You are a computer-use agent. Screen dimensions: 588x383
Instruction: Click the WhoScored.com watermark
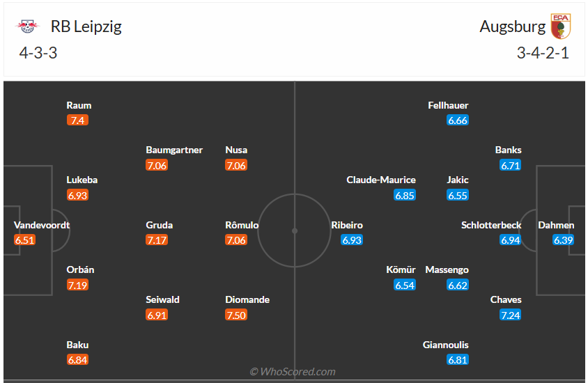[x=293, y=372]
